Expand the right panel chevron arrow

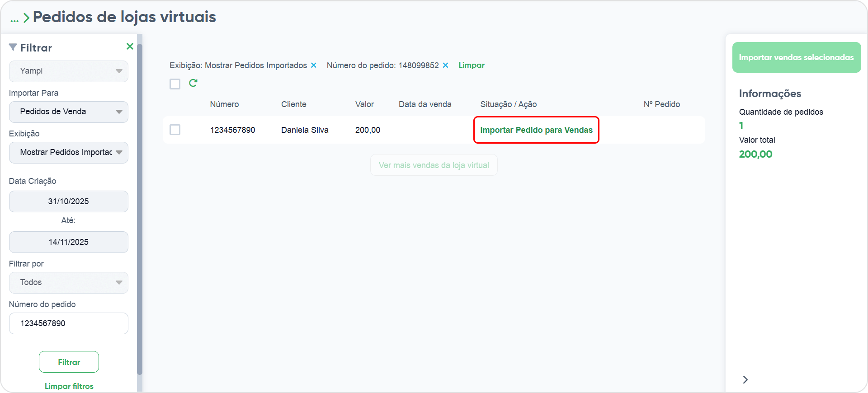[745, 379]
